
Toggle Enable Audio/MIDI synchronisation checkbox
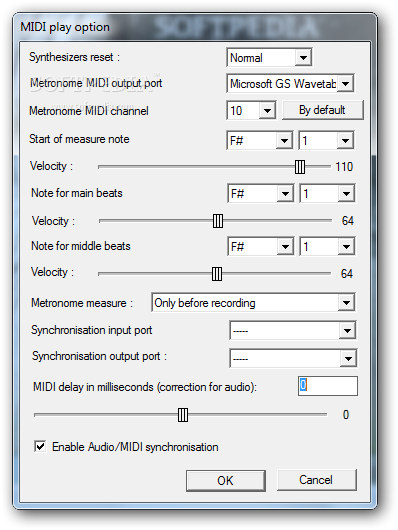click(x=40, y=446)
